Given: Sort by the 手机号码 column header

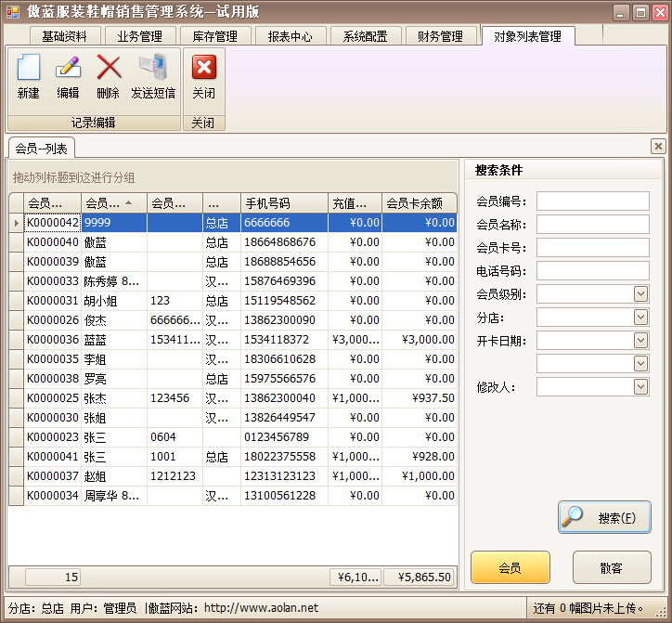Looking at the screenshot, I should tap(283, 203).
